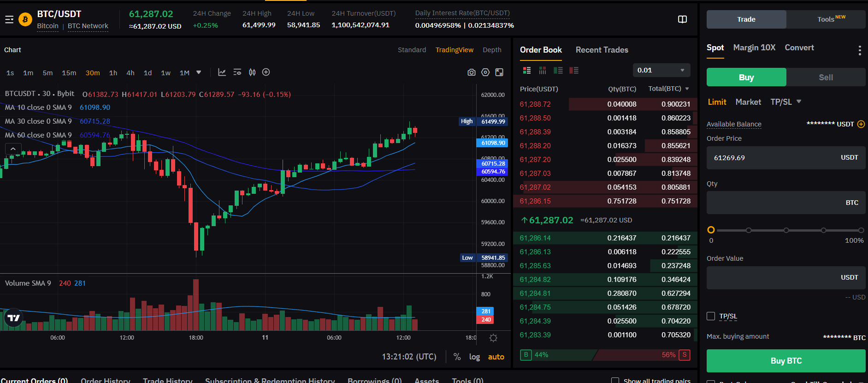Open chart settings hexagon icon
Viewport: 868px width, 383px height.
pos(485,72)
